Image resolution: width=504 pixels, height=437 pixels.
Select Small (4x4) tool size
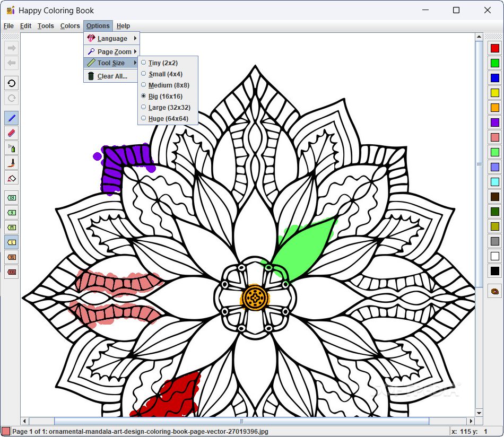point(168,74)
